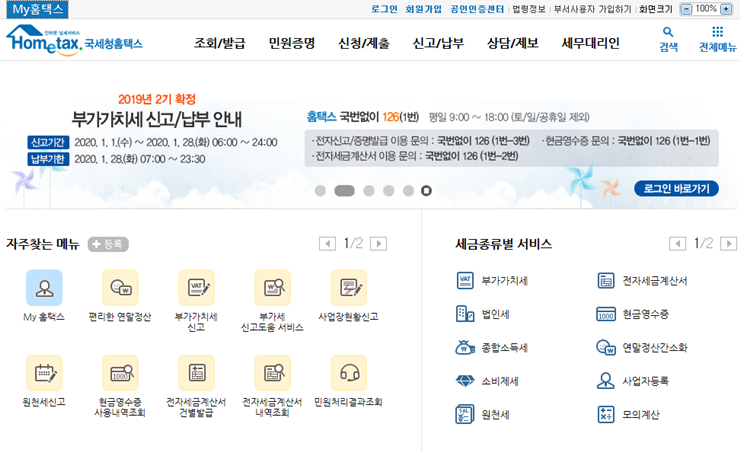
Task: Open 현금영수증 사용내역조회 icon
Action: (x=120, y=373)
